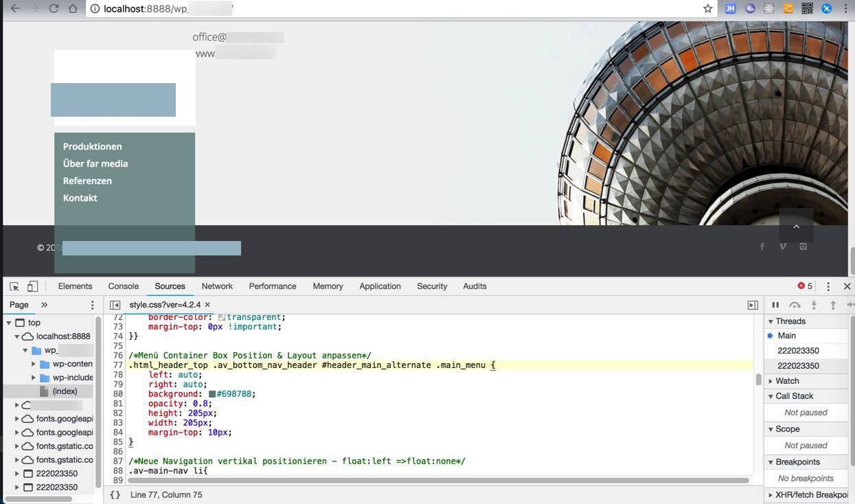Open the navigator pane three-dot menu
855x504 pixels.
92,305
